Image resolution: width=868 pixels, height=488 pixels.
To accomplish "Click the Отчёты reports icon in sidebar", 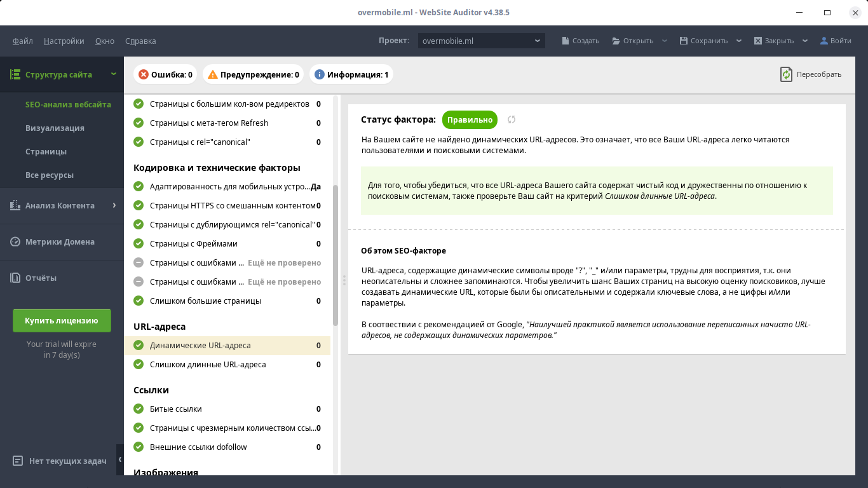I will pos(15,278).
